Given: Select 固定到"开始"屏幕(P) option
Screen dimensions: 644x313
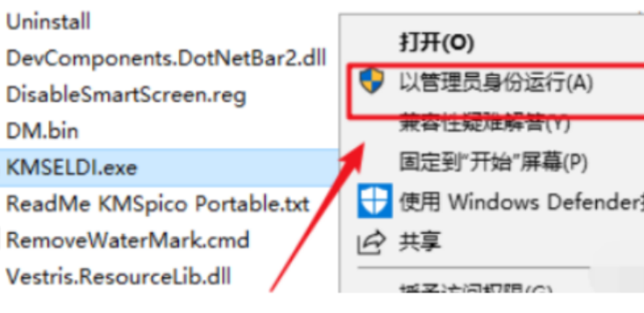Looking at the screenshot, I should coord(493,162).
